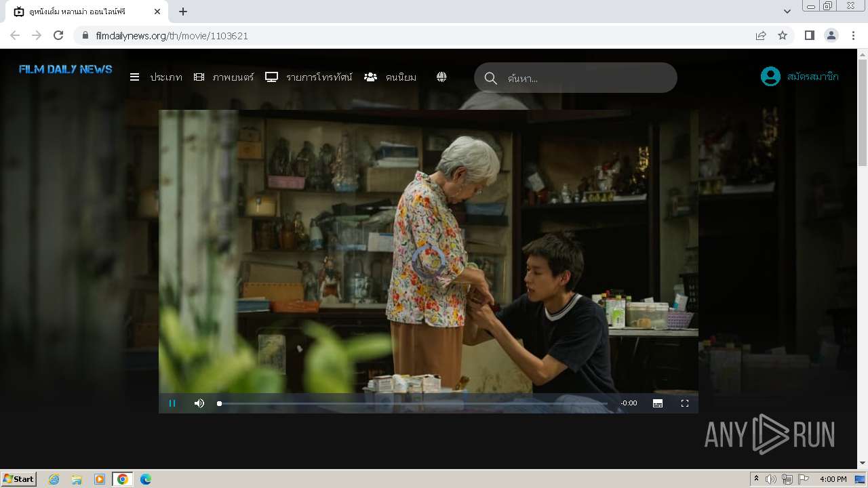868x488 pixels.
Task: Expand the tab search dropdown
Action: pyautogui.click(x=787, y=12)
